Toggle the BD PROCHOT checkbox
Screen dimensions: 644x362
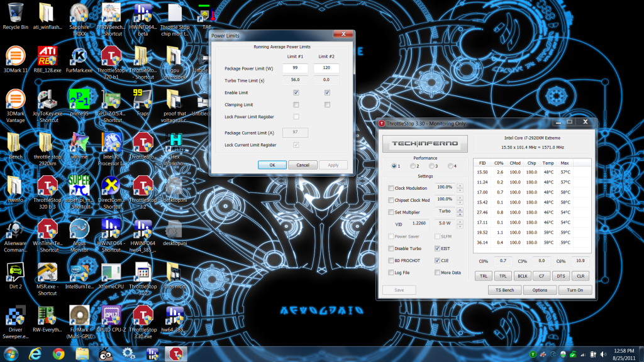(391, 261)
